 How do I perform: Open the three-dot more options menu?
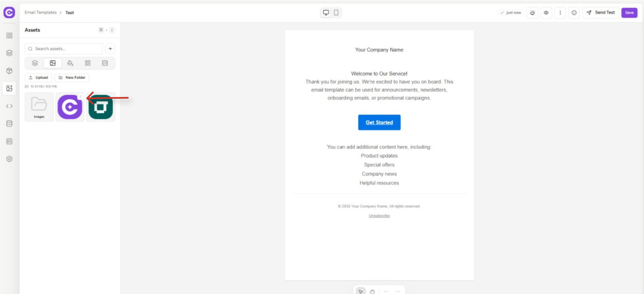point(560,12)
